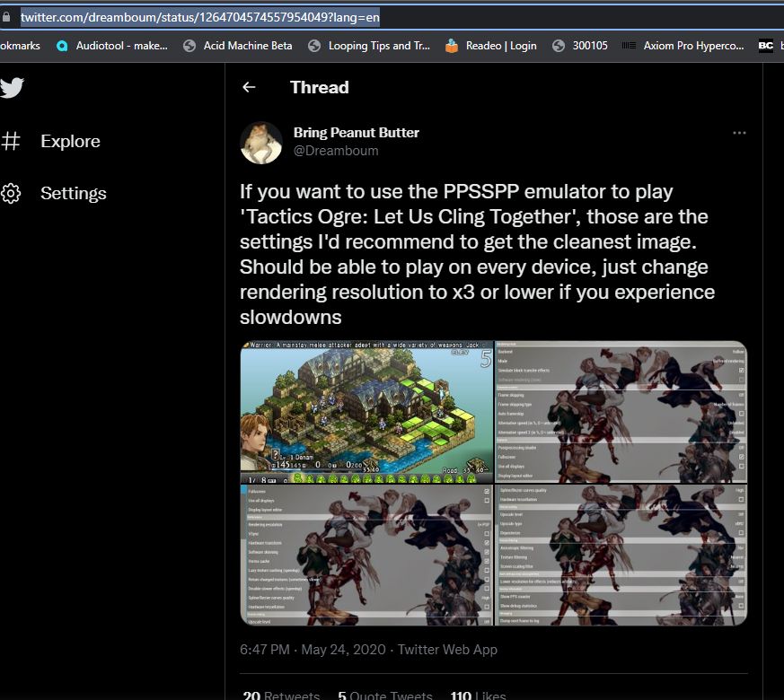Viewport: 784px width, 700px height.
Task: Open Audiotool - make... bookmark
Action: (121, 46)
